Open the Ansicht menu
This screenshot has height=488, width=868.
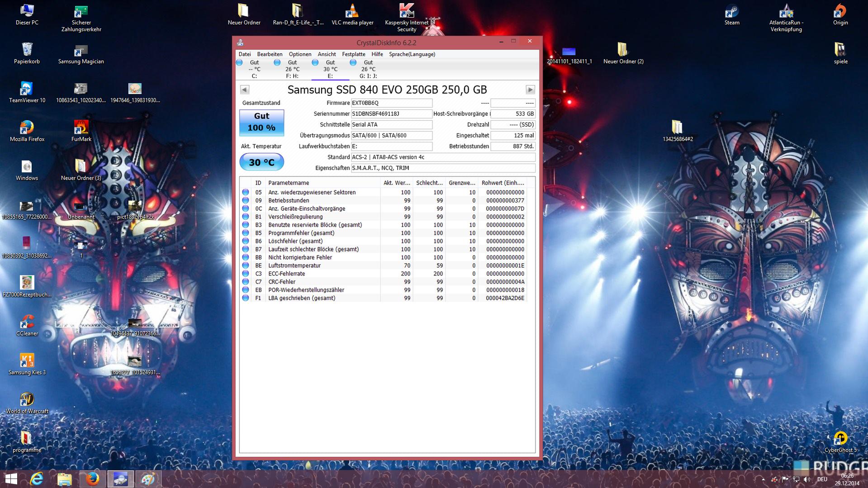pyautogui.click(x=327, y=54)
